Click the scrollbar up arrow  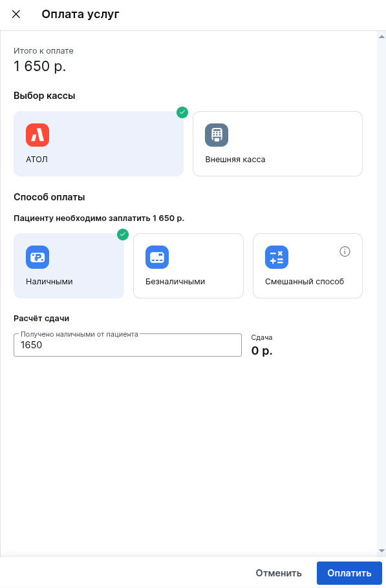(381, 37)
